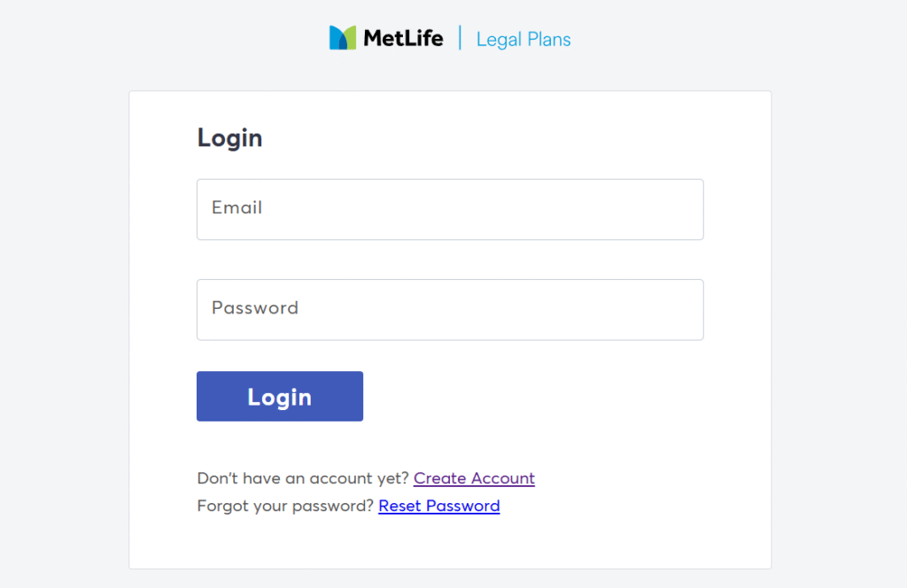Click the blue underlined Reset Password text
Viewport: 907px width, 588px height.
(x=439, y=506)
